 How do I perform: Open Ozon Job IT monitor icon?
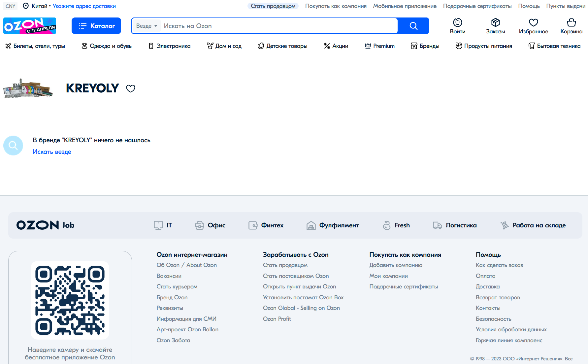(158, 225)
